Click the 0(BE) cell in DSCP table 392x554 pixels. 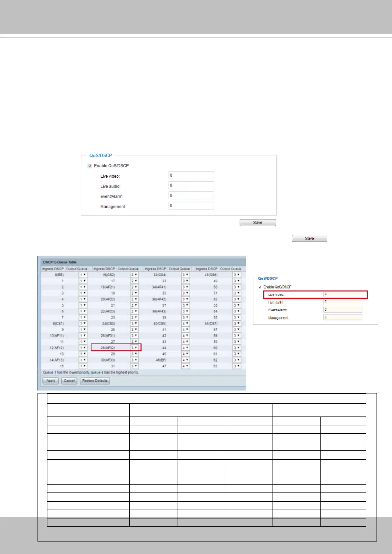[59, 275]
